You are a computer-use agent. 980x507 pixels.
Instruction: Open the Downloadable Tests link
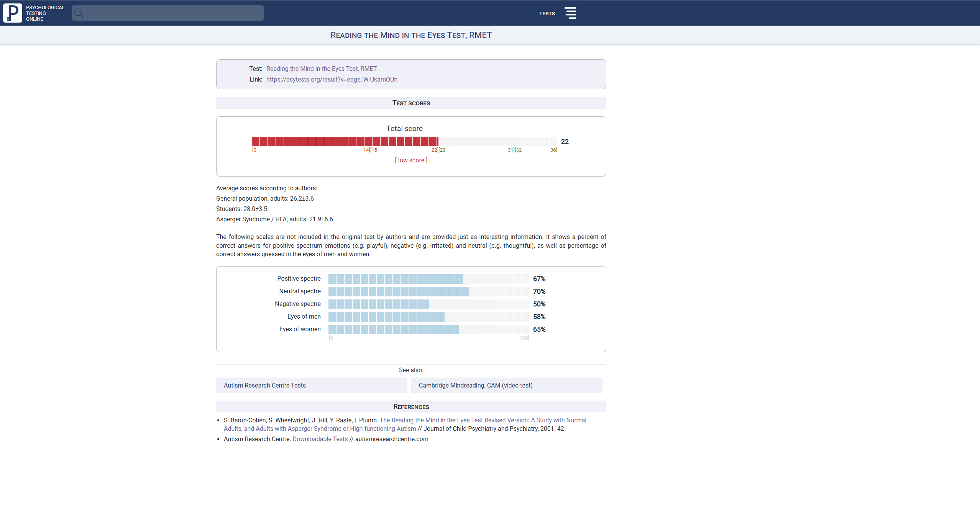320,439
